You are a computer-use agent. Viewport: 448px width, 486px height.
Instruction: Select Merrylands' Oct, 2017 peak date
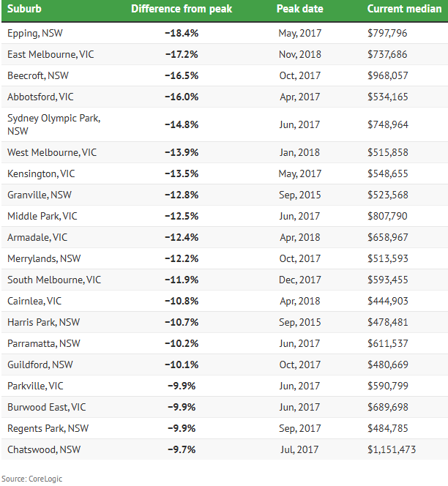click(300, 259)
